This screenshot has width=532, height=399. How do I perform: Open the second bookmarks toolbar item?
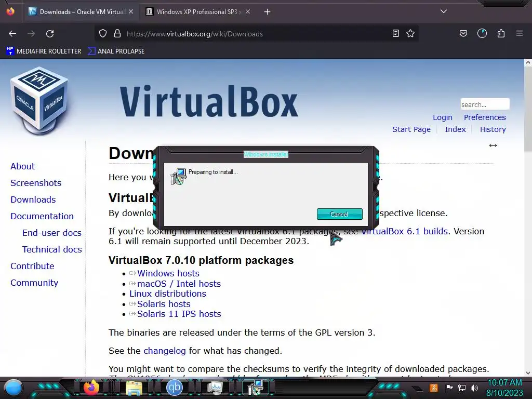pos(116,51)
